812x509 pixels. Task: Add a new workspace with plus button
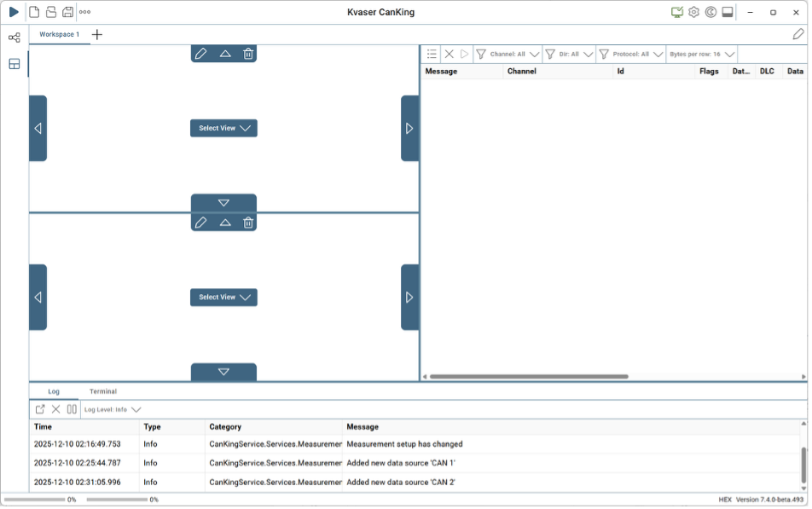coord(97,34)
